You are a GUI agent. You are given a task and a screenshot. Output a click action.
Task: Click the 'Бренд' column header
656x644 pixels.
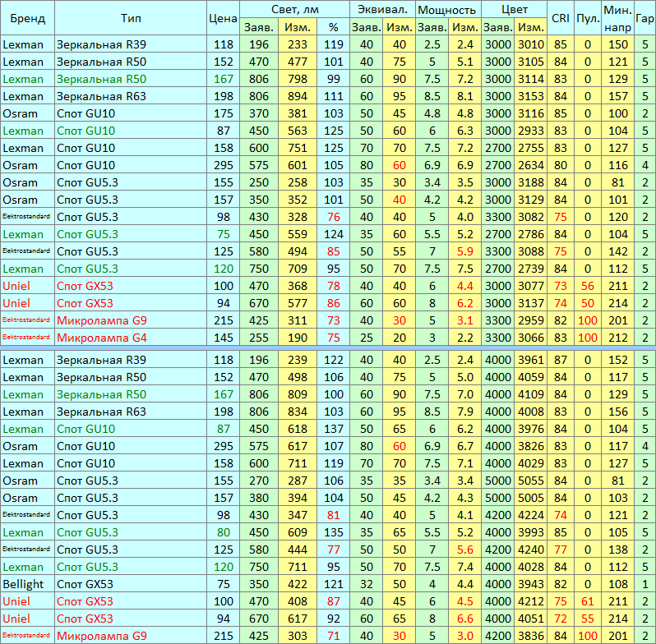28,18
